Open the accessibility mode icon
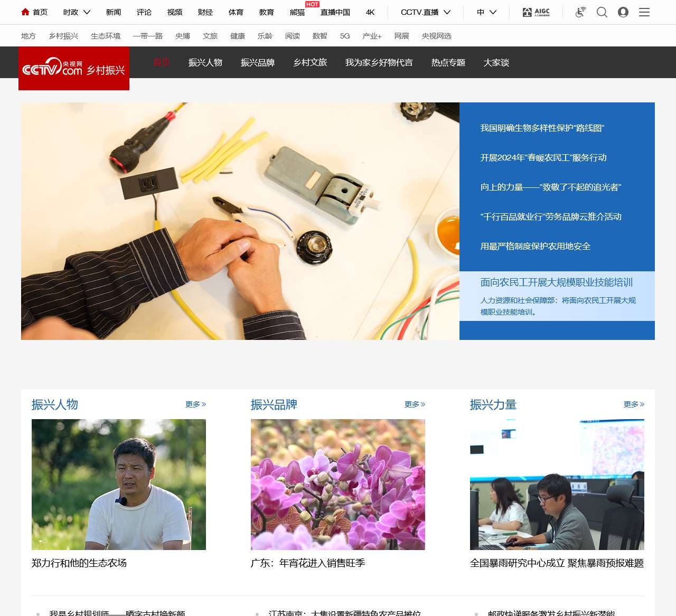The width and height of the screenshot is (676, 616). click(x=580, y=12)
